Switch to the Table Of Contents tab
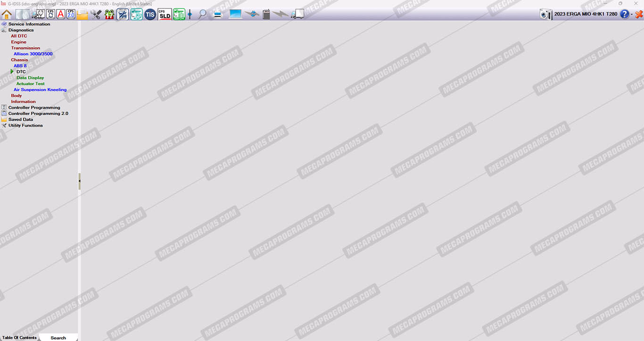644x341 pixels. pos(19,338)
